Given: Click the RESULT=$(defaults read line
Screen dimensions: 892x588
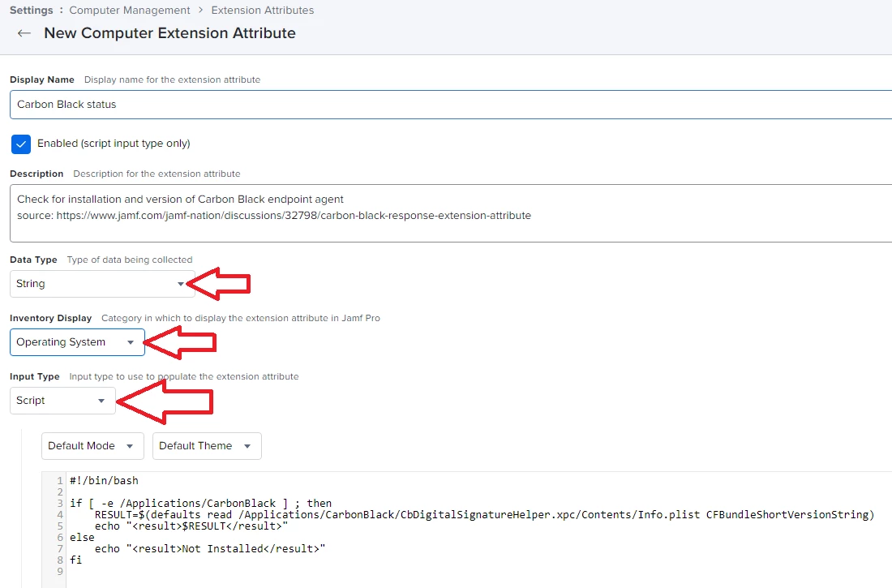Looking at the screenshot, I should point(484,514).
